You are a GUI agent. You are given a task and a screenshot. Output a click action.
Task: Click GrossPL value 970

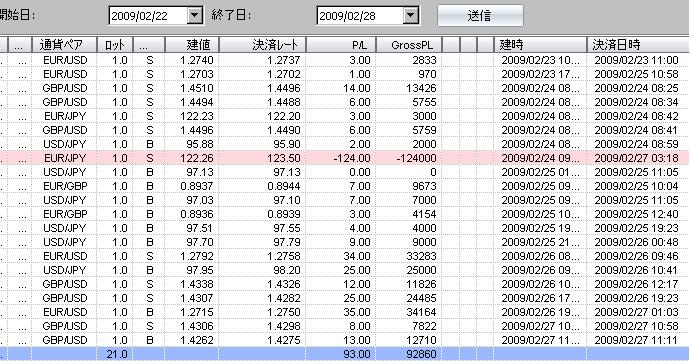pyautogui.click(x=427, y=74)
